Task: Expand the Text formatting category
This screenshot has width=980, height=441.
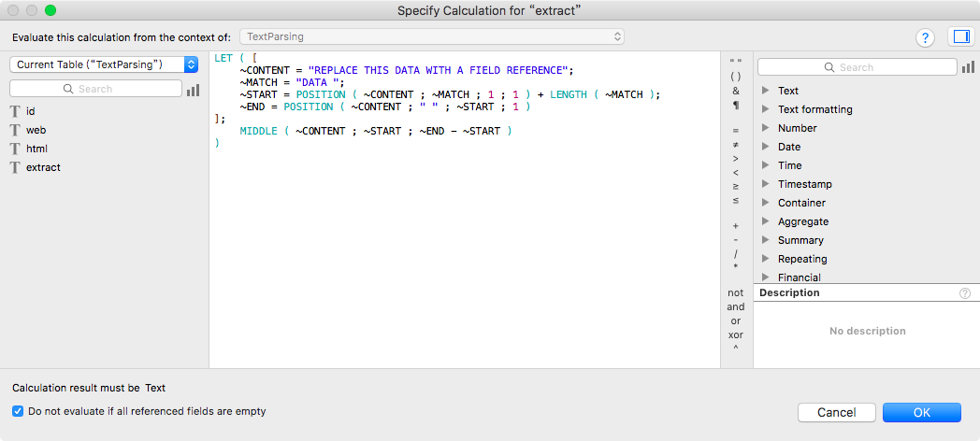Action: tap(765, 109)
